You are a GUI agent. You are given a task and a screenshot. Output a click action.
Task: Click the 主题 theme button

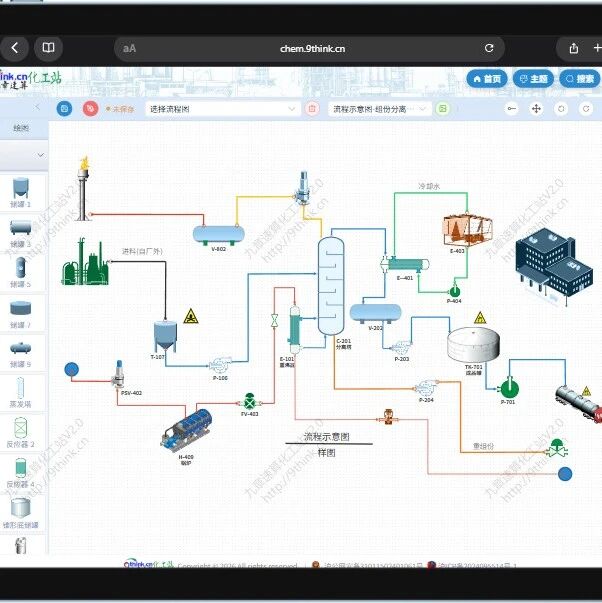[x=533, y=79]
